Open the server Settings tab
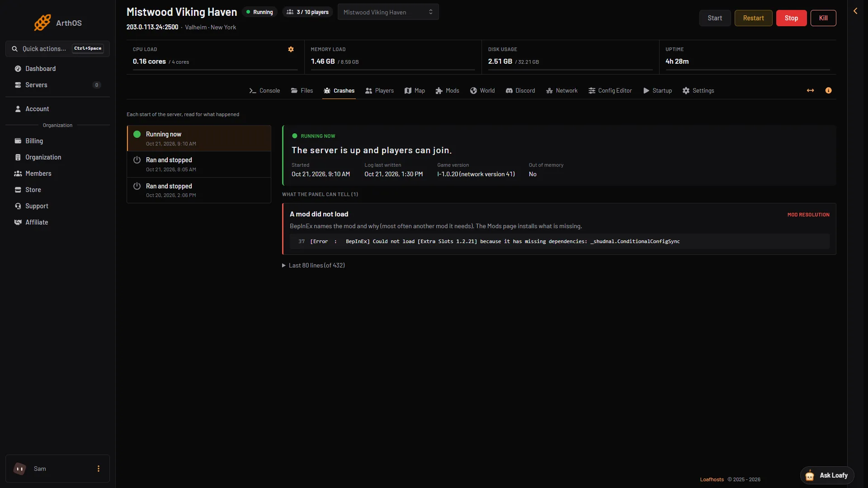The image size is (868, 488). (x=698, y=90)
